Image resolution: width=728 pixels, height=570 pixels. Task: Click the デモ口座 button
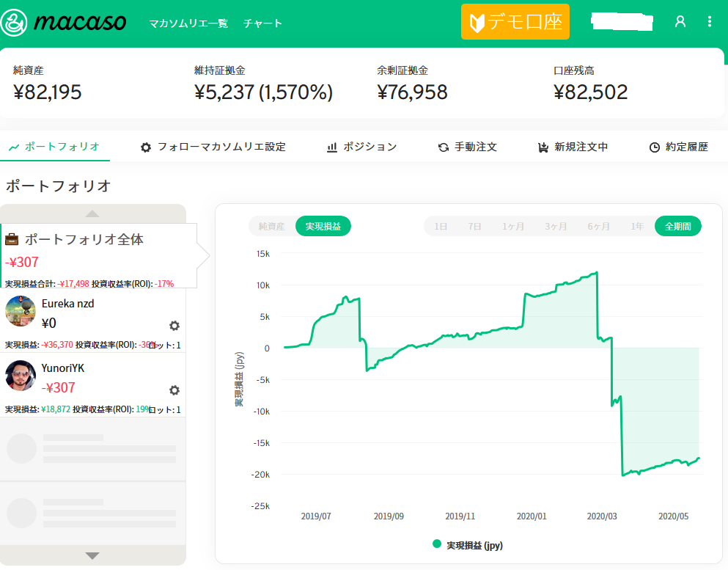coord(515,22)
